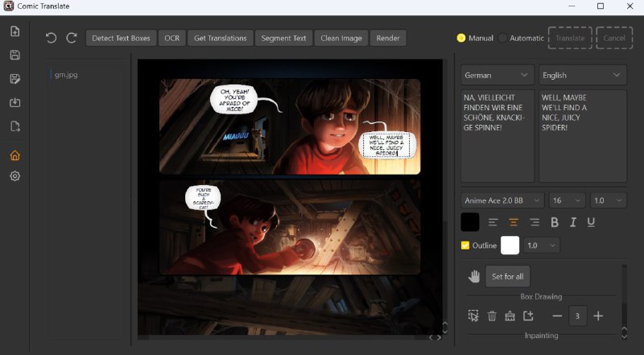Click the Home icon in the sidebar

click(x=14, y=155)
